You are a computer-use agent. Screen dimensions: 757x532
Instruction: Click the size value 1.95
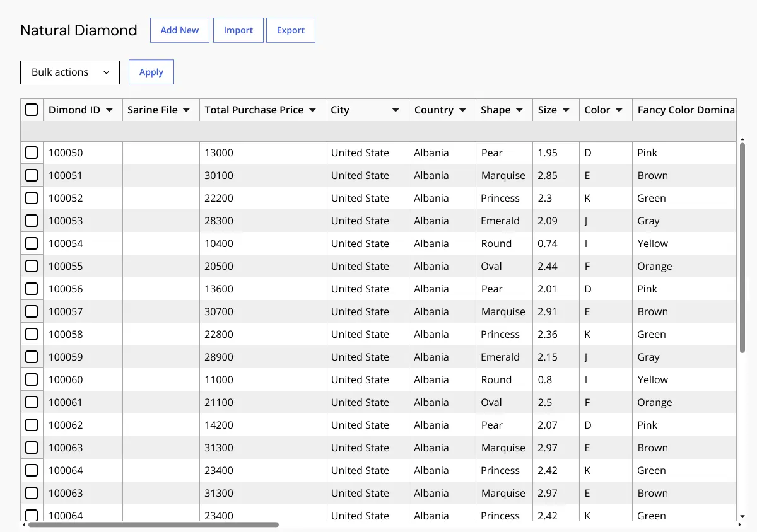pos(548,153)
